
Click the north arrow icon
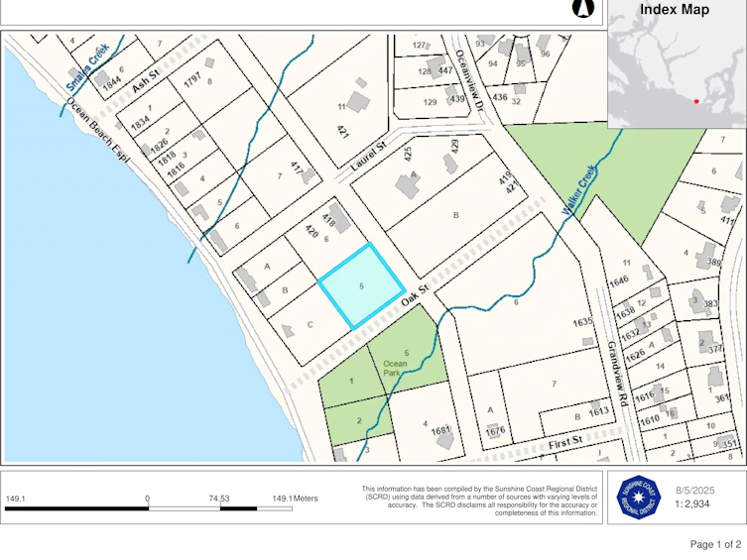coord(583,8)
